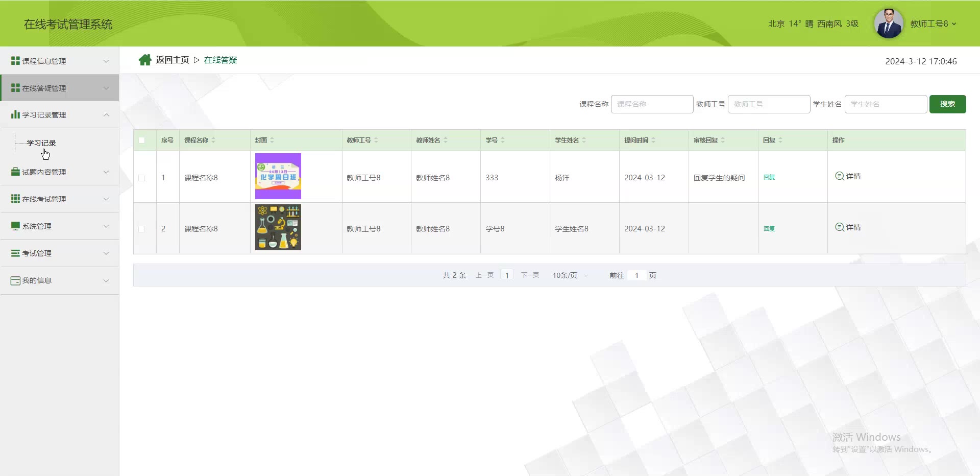Expand 课程信息管理 menu chevron
The image size is (980, 476).
pos(106,61)
